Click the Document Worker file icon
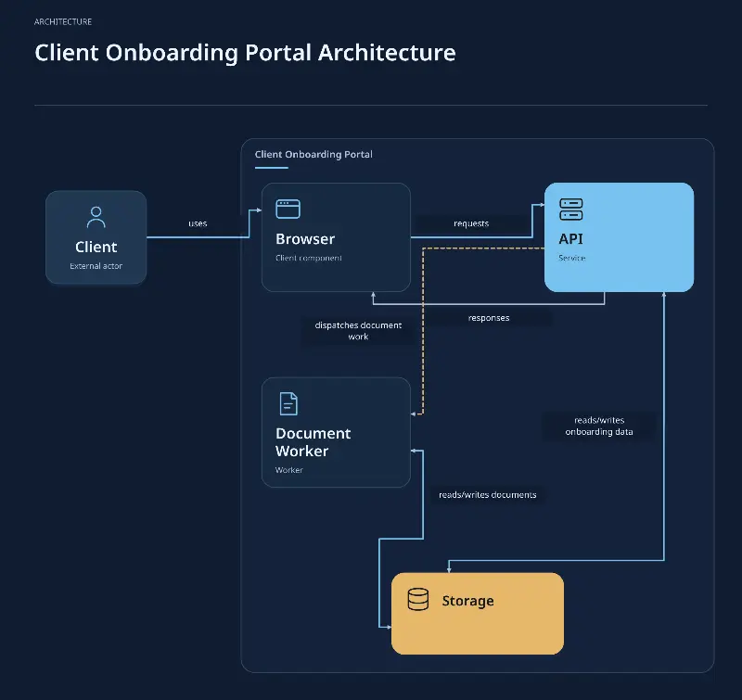The image size is (742, 700). (288, 404)
